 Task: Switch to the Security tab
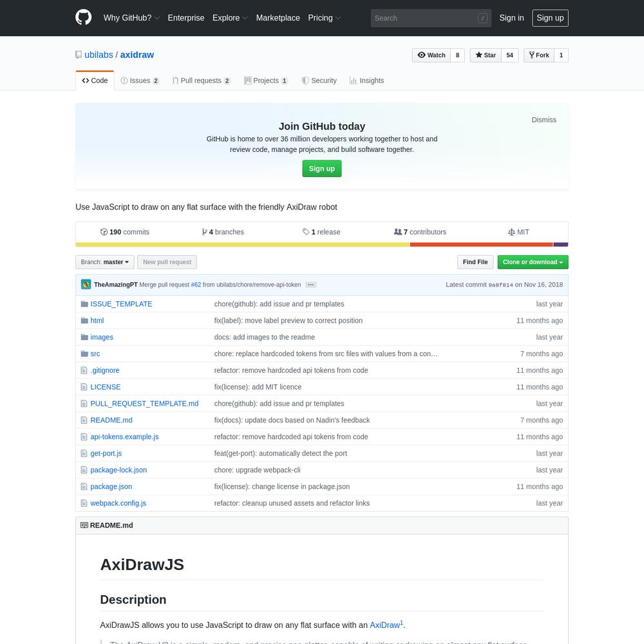[x=319, y=80]
